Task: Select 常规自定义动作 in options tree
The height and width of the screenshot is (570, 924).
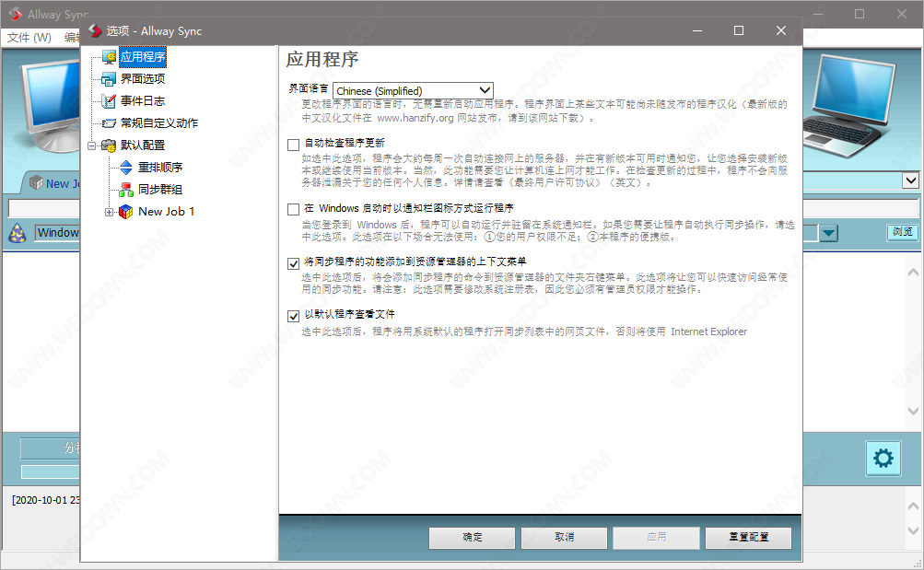Action: click(159, 123)
